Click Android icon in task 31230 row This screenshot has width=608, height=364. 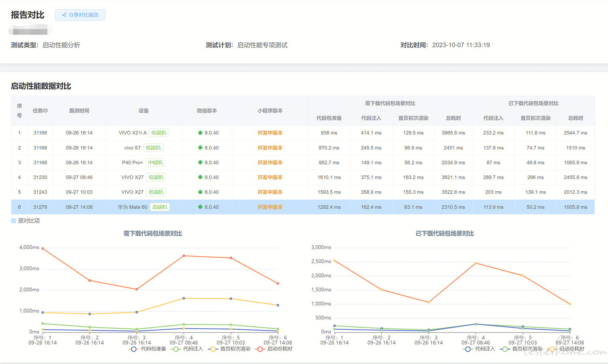(200, 177)
